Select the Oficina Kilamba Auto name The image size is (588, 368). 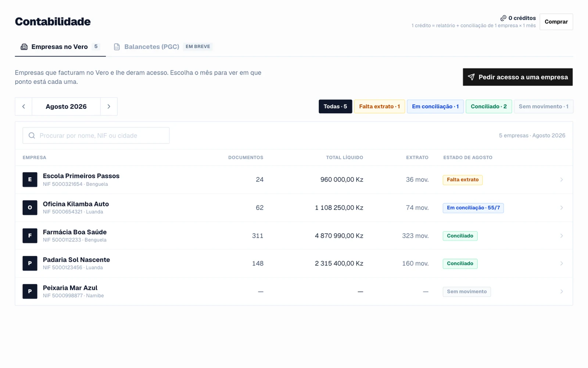[x=76, y=204]
